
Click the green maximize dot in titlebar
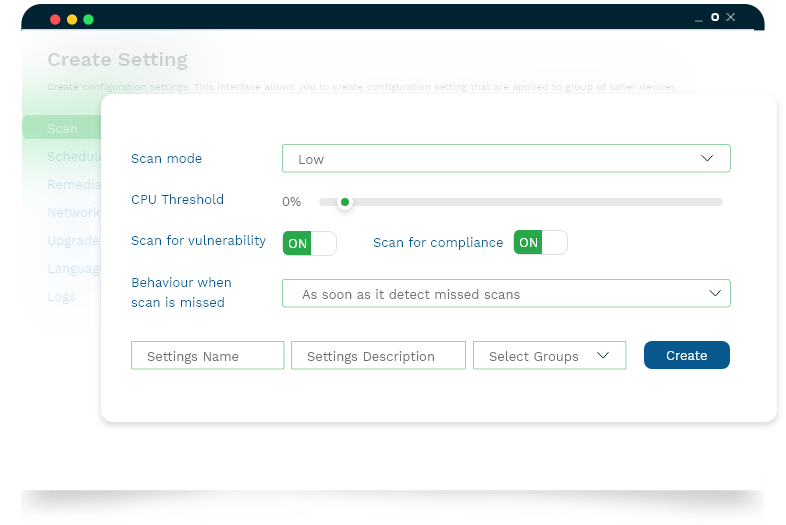pyautogui.click(x=88, y=20)
